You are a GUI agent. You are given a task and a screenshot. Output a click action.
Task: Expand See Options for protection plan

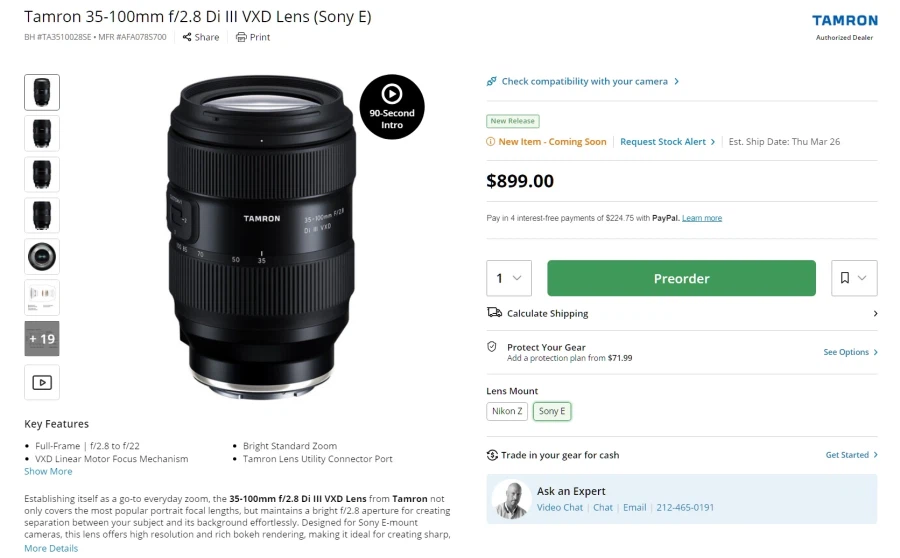coord(850,352)
